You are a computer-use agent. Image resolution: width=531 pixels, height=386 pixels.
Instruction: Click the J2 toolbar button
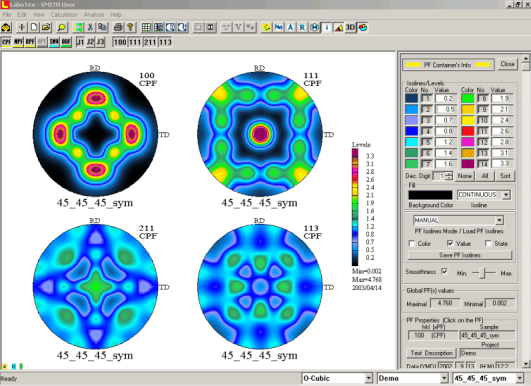[90, 42]
